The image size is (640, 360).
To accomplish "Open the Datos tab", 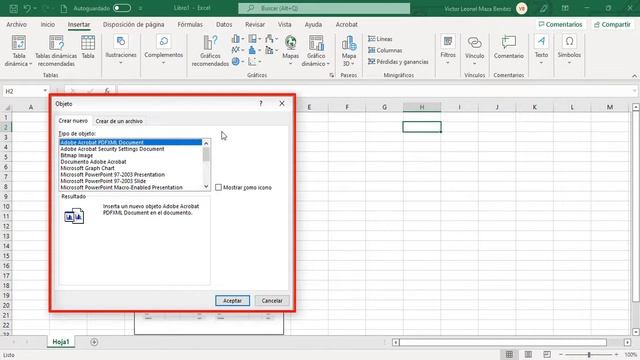I will click(x=224, y=24).
